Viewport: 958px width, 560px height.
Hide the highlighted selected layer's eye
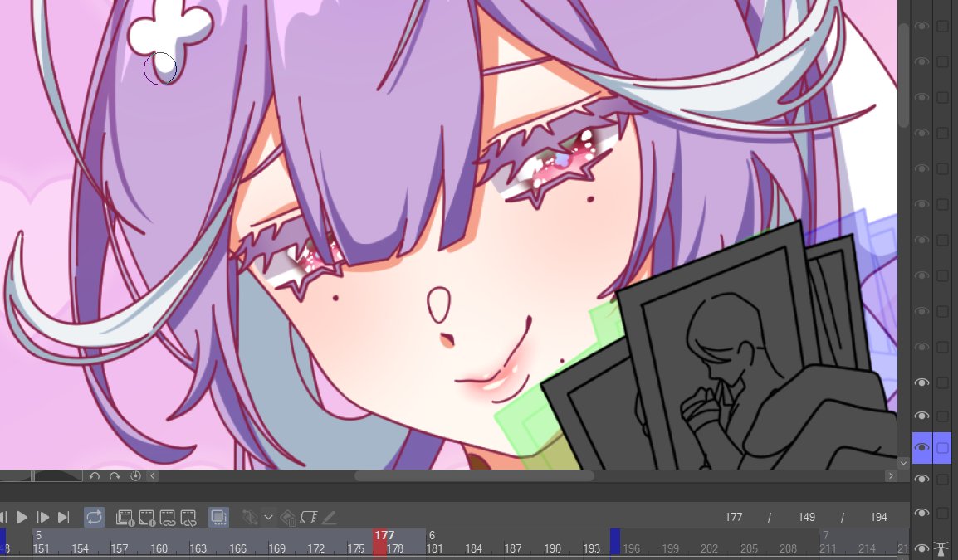click(922, 448)
